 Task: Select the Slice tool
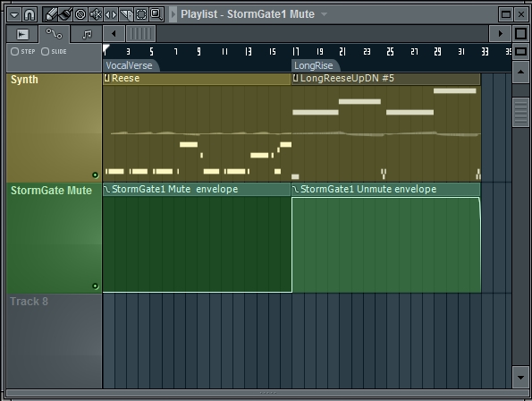(x=126, y=14)
